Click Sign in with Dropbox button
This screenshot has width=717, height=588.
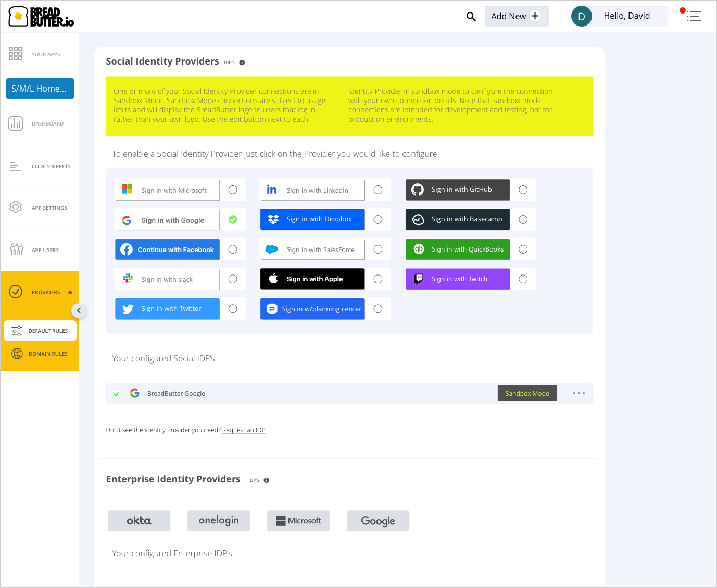tap(312, 219)
